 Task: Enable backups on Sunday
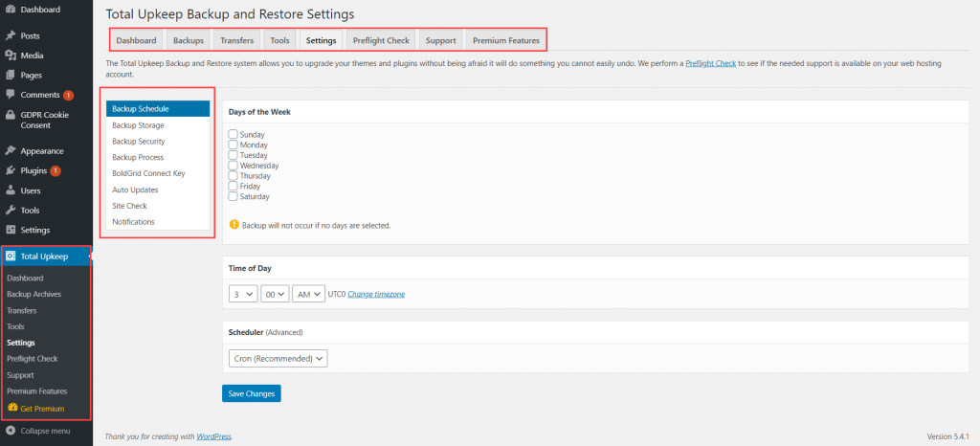pos(234,135)
